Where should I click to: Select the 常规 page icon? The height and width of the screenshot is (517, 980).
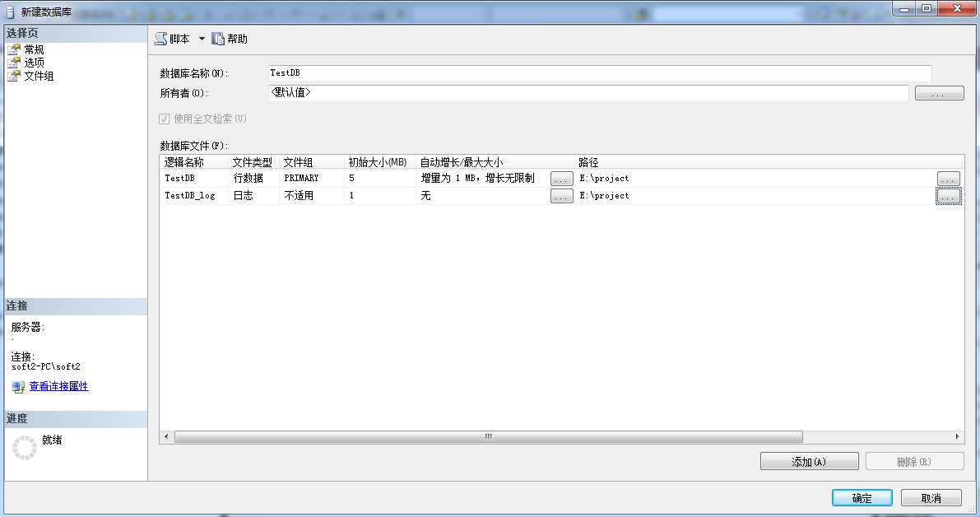click(14, 49)
